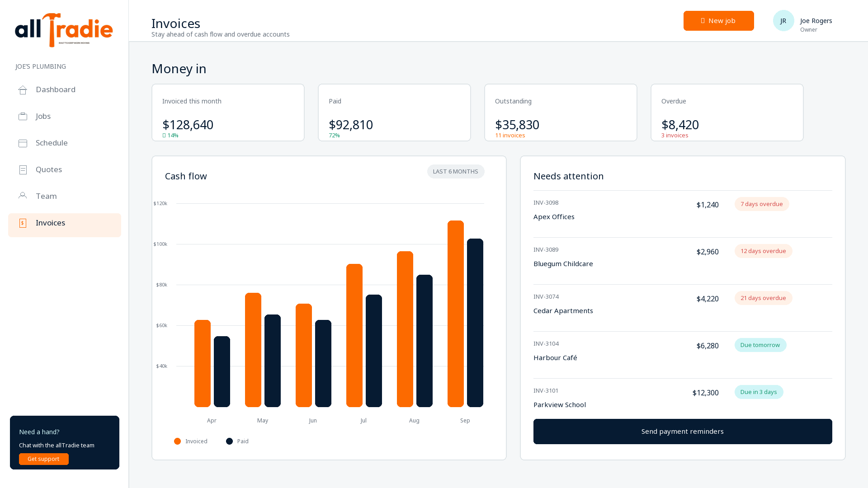Click Send payment reminders button
Viewport: 868px width, 488px height.
683,432
